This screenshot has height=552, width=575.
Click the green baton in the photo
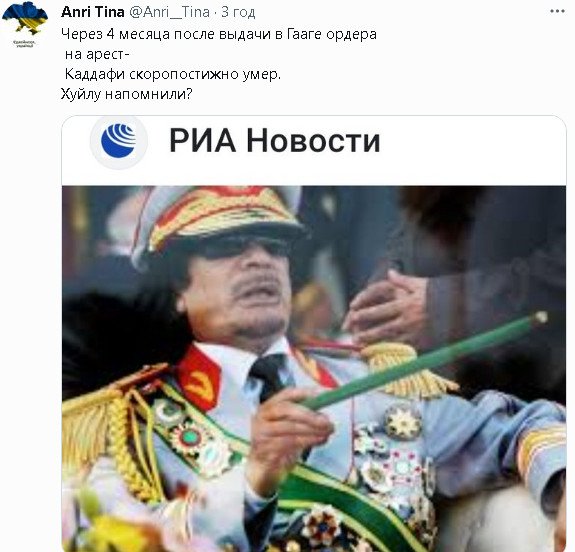(x=422, y=361)
